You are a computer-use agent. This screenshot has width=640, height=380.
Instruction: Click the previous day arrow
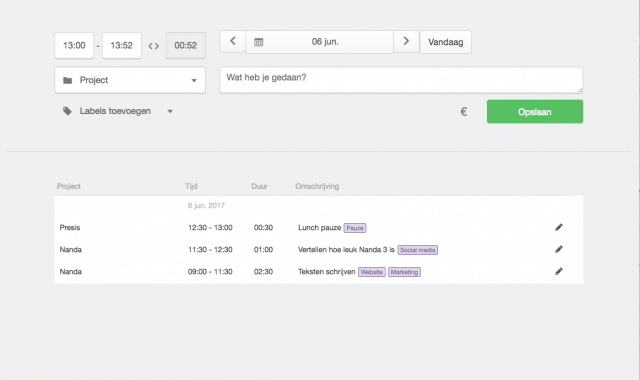click(x=233, y=41)
